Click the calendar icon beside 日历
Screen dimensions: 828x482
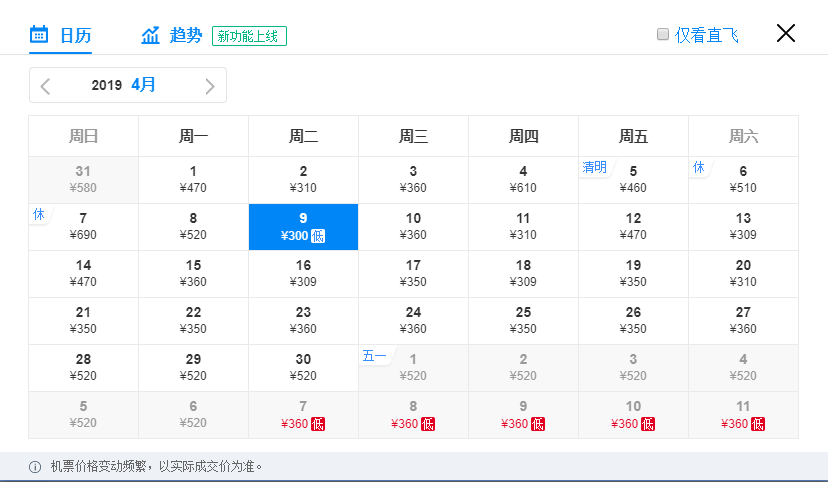(x=39, y=34)
